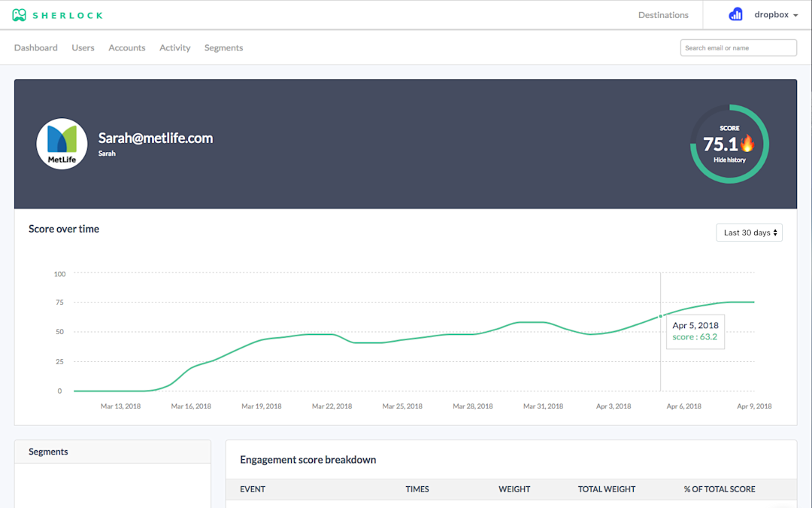Click the fire icon beside score 75.1

pyautogui.click(x=747, y=143)
